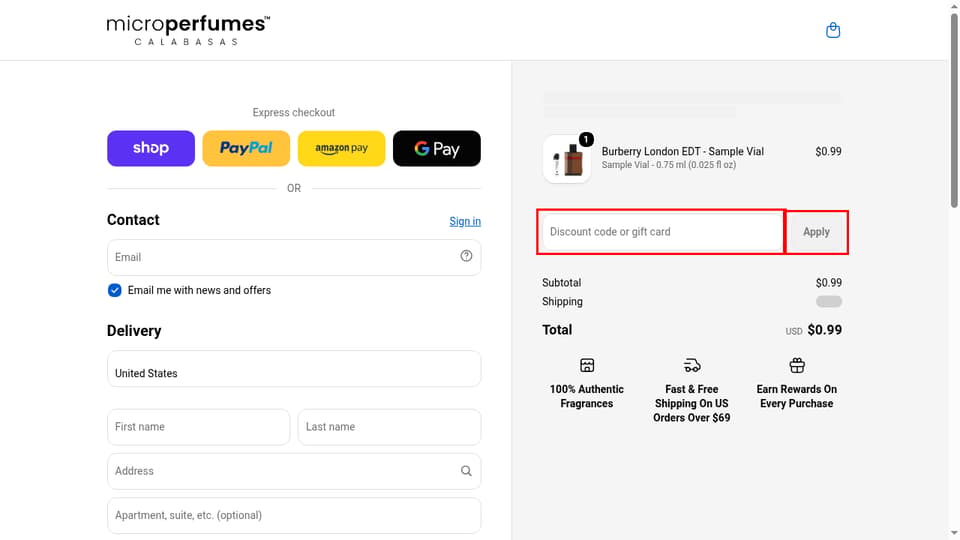Click the email help question mark icon

coord(466,256)
